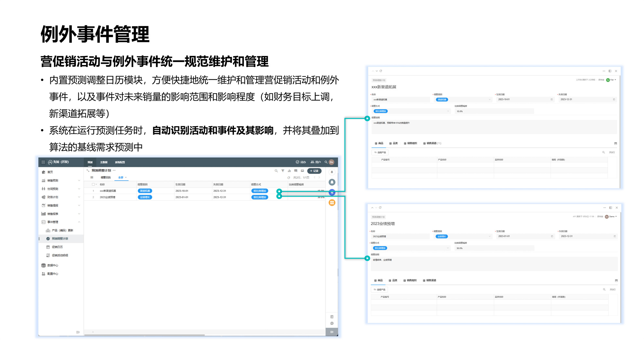The image size is (644, 340).
Task: Open the bar chart view icon
Action: [289, 171]
